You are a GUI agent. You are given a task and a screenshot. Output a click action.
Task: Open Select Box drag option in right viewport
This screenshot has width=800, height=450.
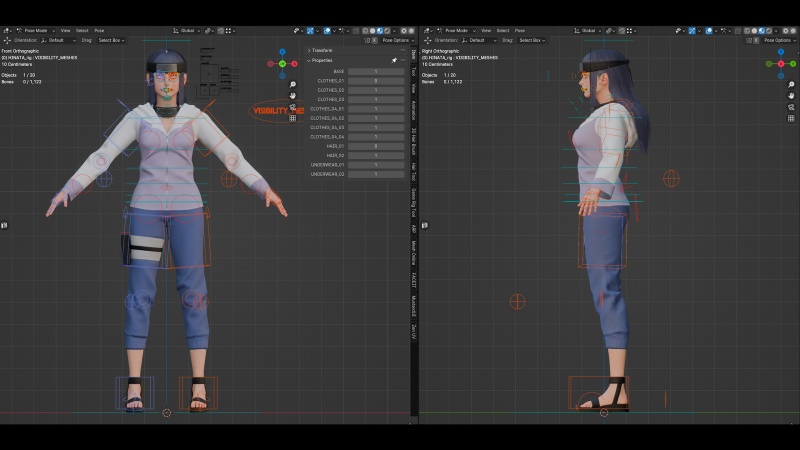(x=531, y=40)
